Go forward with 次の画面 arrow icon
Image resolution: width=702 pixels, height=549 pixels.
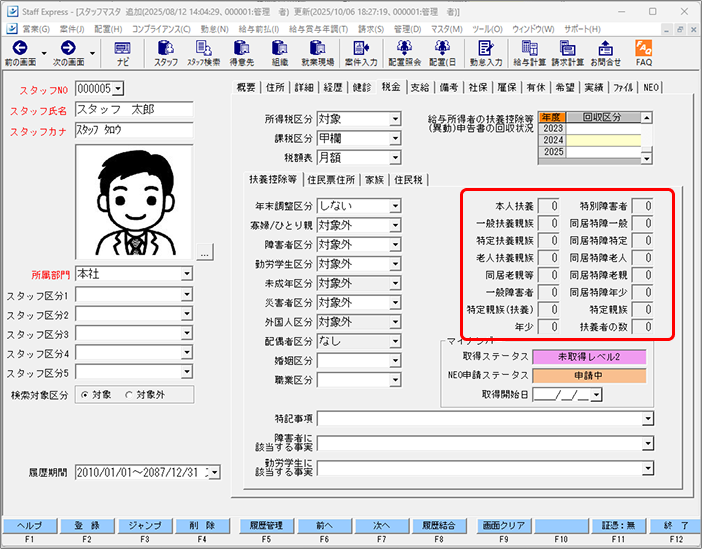pos(68,48)
